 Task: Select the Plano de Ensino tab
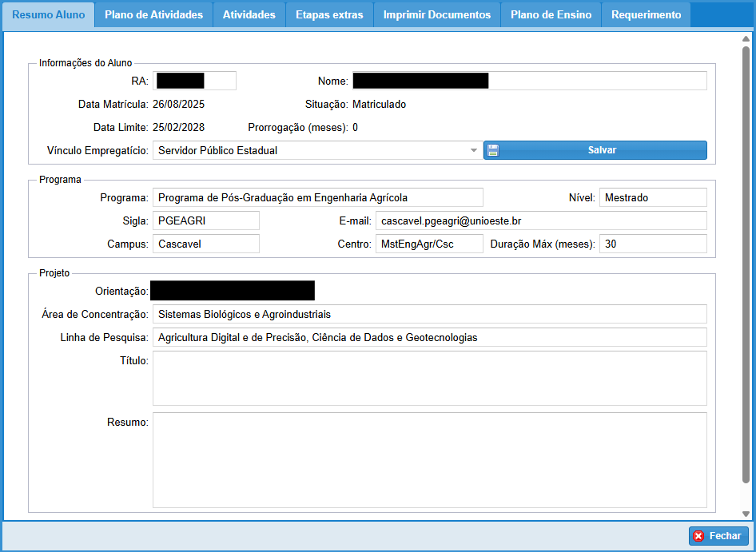[551, 15]
